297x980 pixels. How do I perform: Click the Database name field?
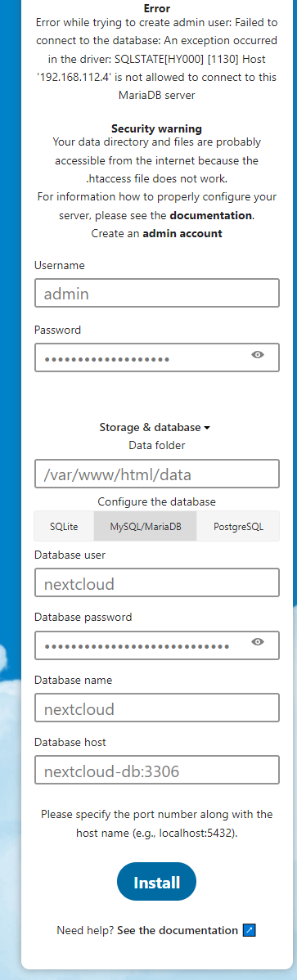pos(156,708)
